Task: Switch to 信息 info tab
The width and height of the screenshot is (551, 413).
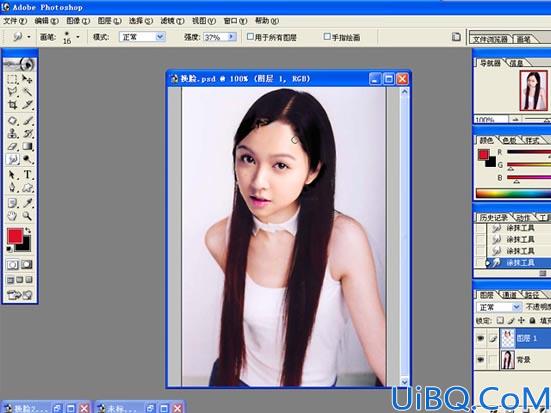Action: [x=516, y=63]
